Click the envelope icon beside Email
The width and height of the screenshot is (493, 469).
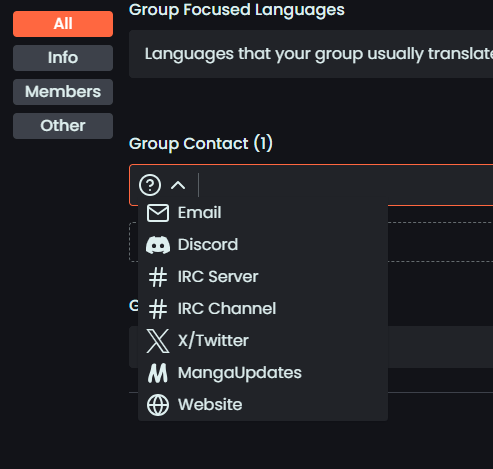click(158, 213)
